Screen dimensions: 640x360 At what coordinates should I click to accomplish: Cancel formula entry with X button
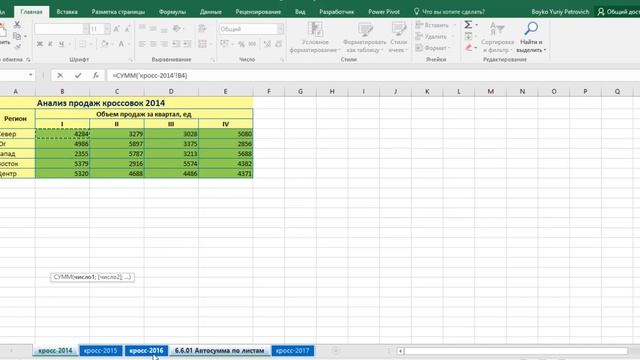click(60, 76)
